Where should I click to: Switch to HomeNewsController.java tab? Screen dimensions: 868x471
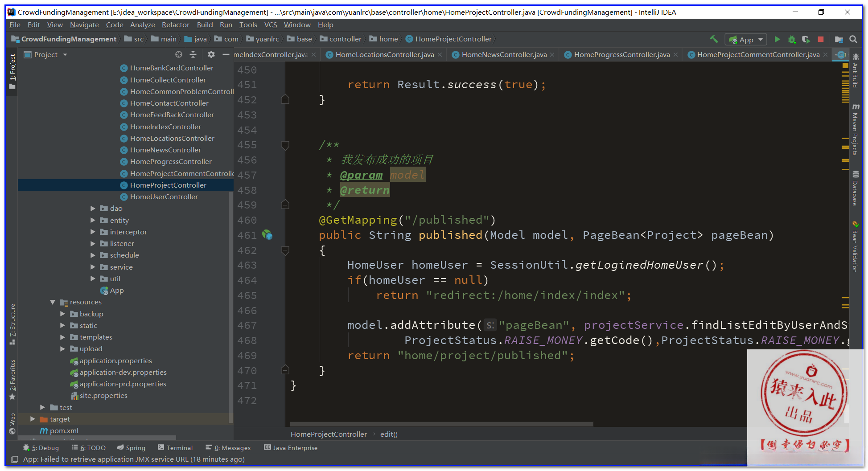[504, 54]
